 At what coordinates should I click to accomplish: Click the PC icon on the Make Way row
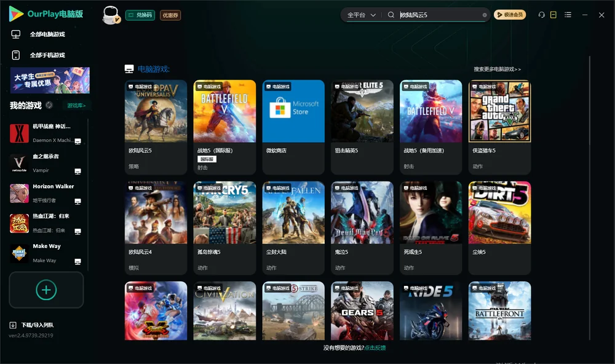point(77,262)
